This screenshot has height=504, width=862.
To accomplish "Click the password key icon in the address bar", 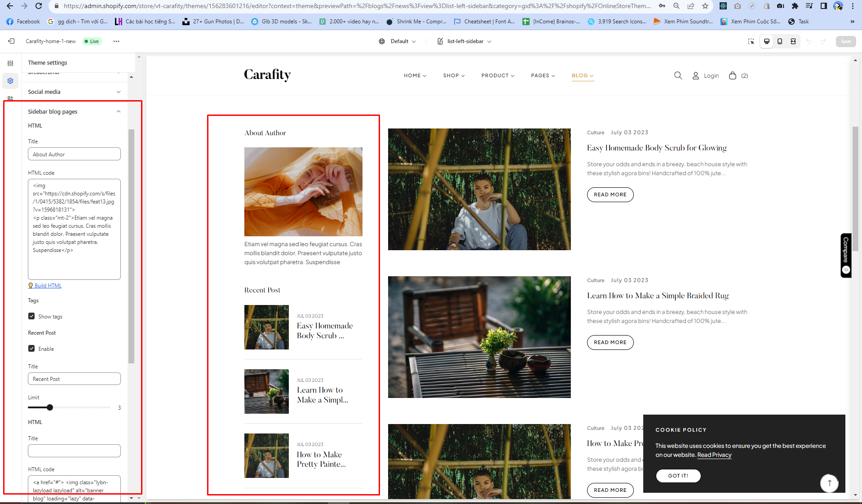I will [662, 6].
